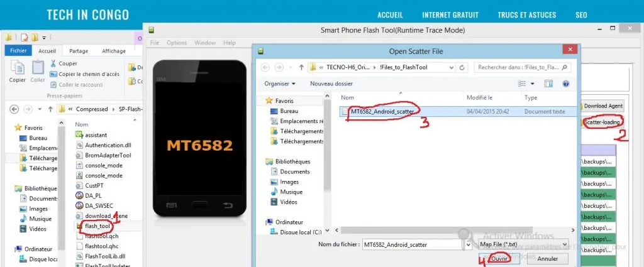Select MT6582_Android_scatter file
The image size is (644, 267).
(x=458, y=112)
